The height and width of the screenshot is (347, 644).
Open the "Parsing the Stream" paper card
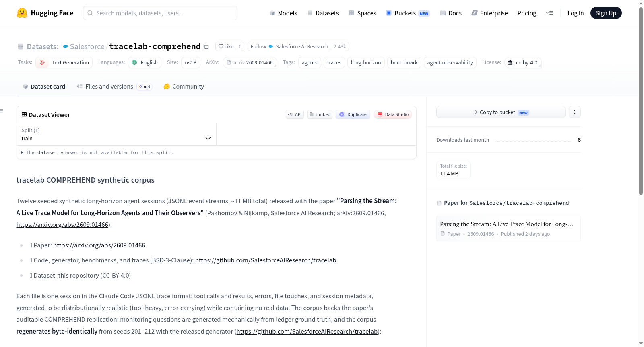[x=508, y=229]
